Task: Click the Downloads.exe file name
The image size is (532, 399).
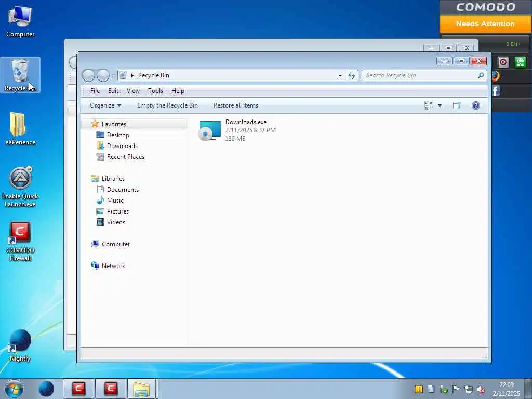Action: [x=246, y=122]
